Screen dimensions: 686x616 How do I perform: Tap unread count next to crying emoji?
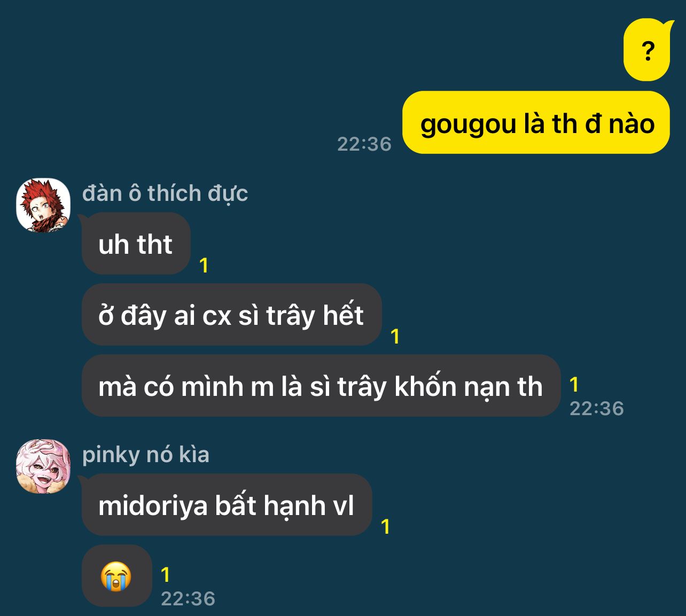[166, 575]
